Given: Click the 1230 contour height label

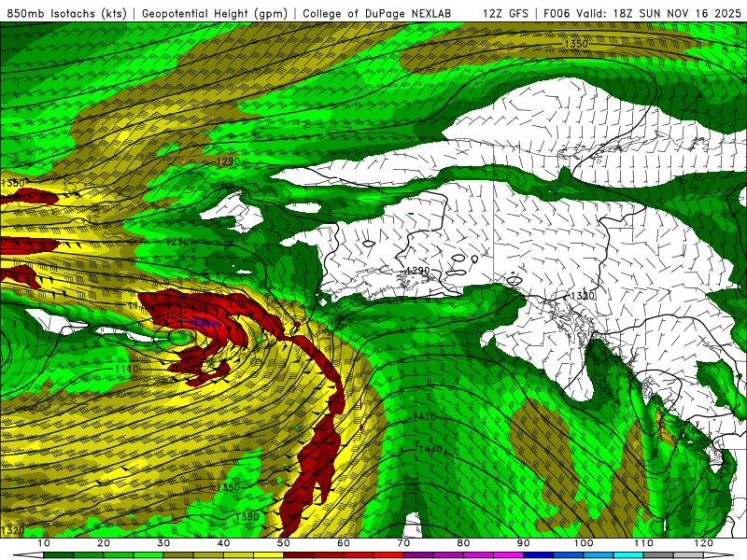Looking at the screenshot, I should coord(178,242).
